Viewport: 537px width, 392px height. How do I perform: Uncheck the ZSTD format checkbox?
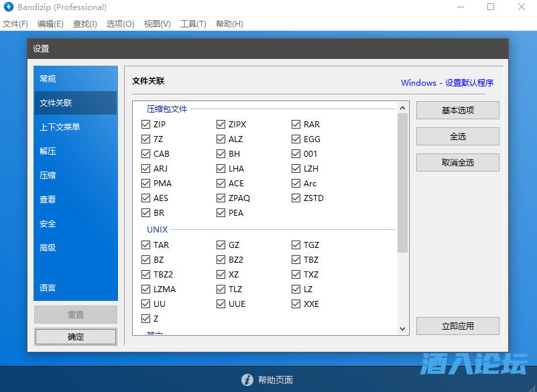(x=296, y=198)
